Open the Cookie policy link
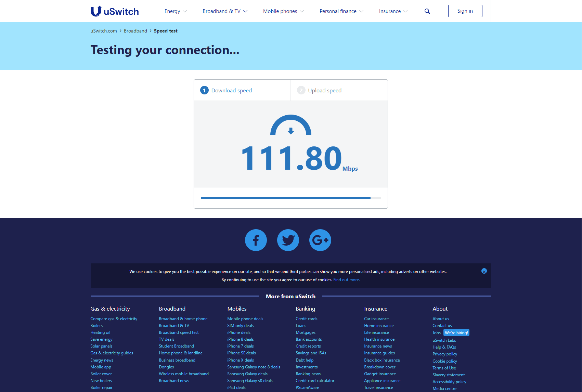 click(x=445, y=361)
